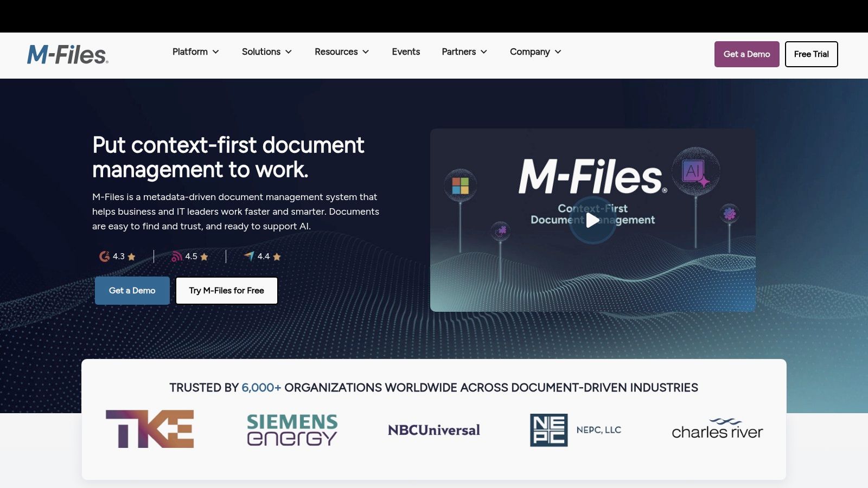The image size is (868, 488).
Task: Click the G2 rating icon beside 4.3
Action: coord(104,256)
